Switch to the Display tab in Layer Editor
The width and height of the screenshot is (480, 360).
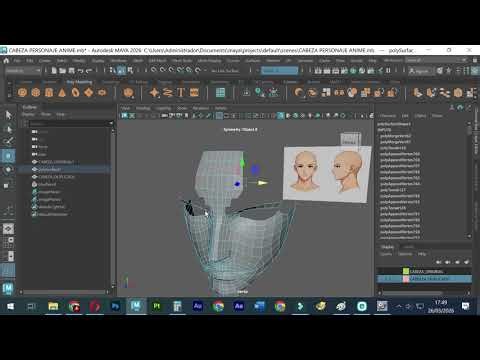point(388,247)
